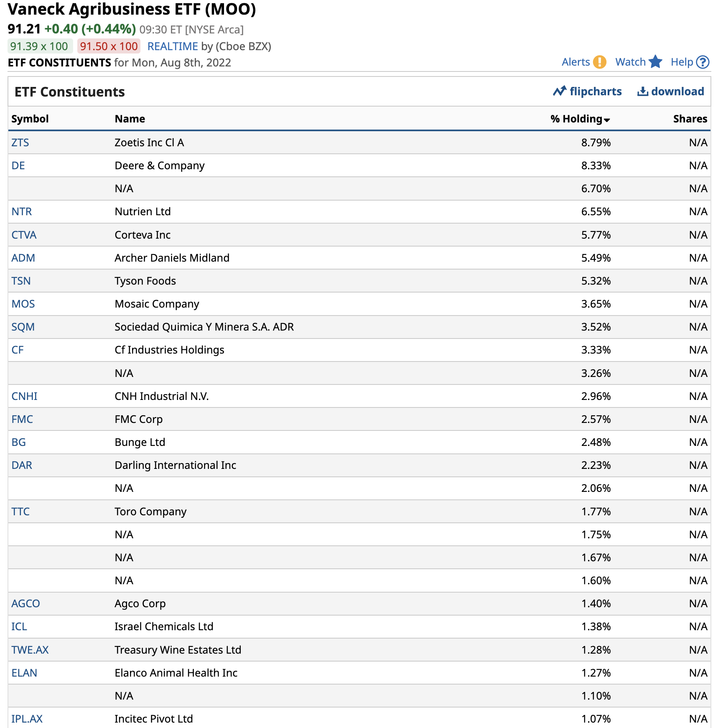Select the CNH Industrial N.V. name

[162, 396]
